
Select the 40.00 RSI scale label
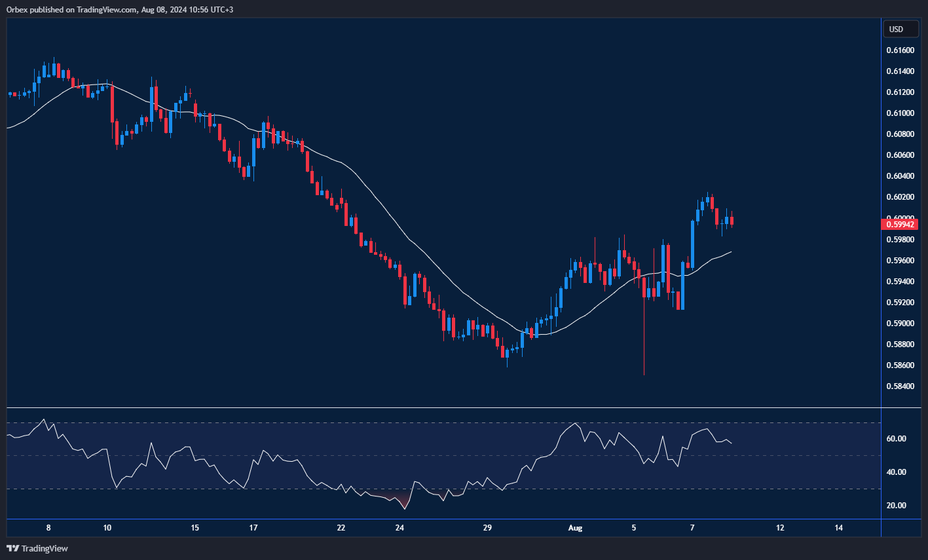pyautogui.click(x=897, y=472)
